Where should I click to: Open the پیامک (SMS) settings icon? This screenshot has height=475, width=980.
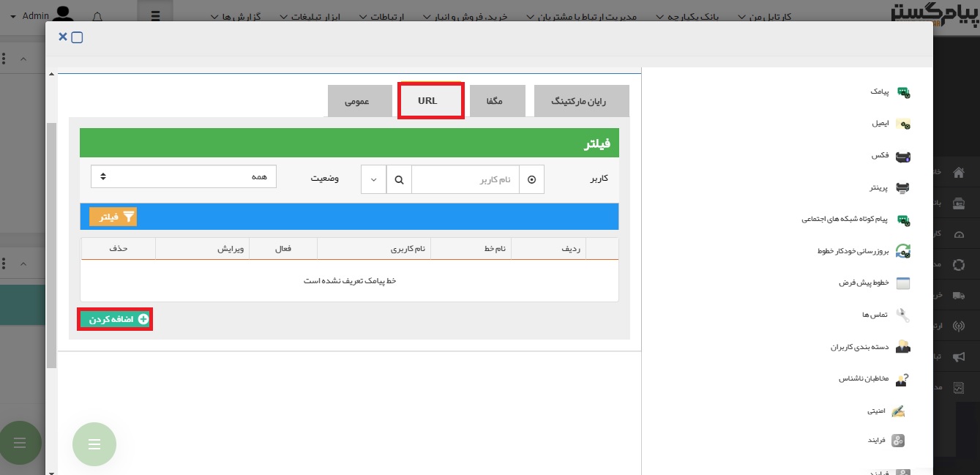click(903, 92)
